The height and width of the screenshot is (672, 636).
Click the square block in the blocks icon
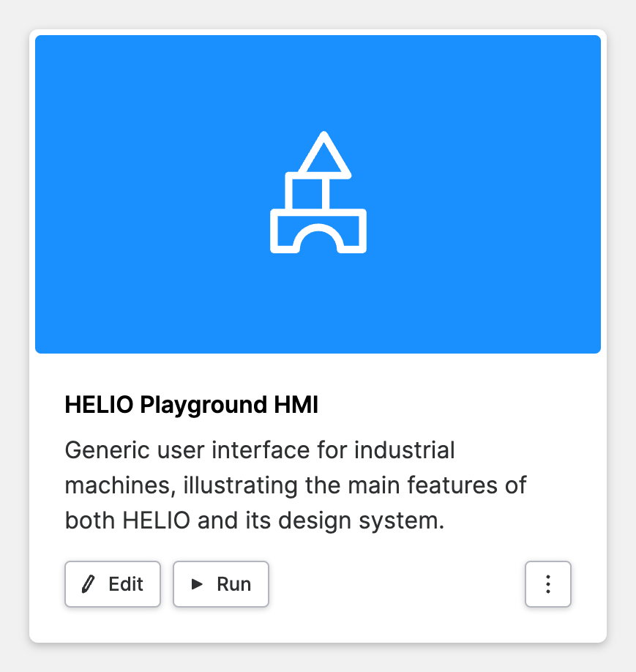coord(303,193)
